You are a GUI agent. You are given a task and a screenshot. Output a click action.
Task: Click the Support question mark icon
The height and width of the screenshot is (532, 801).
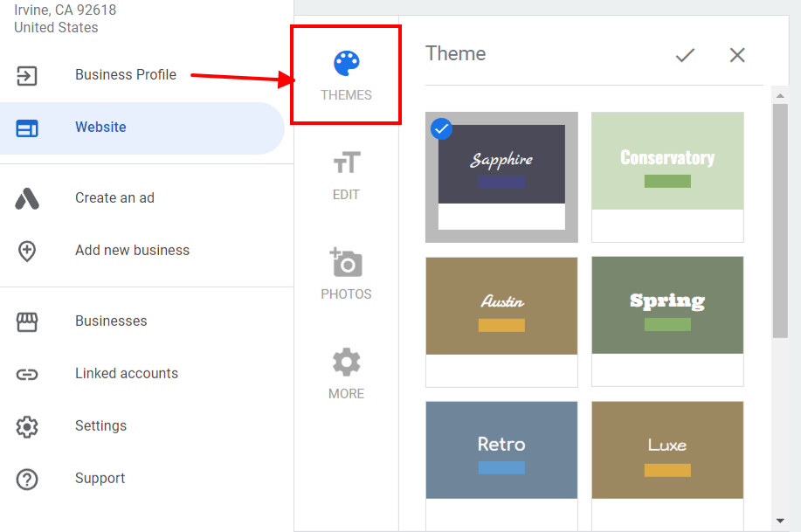click(x=27, y=478)
